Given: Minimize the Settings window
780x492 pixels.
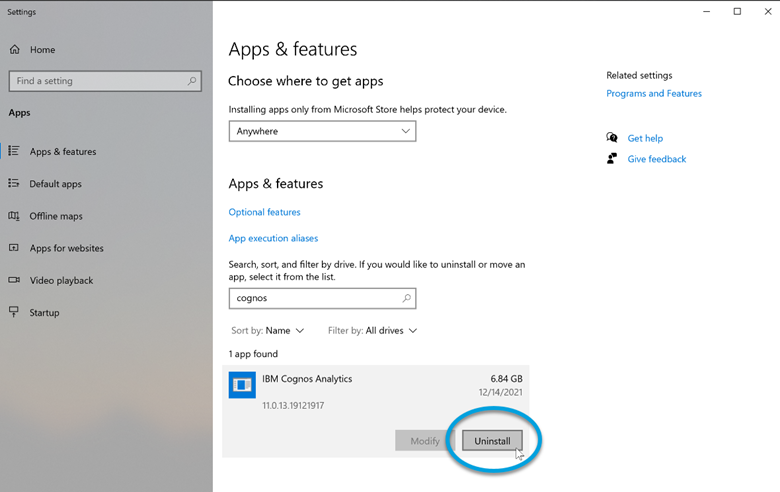Looking at the screenshot, I should [706, 11].
